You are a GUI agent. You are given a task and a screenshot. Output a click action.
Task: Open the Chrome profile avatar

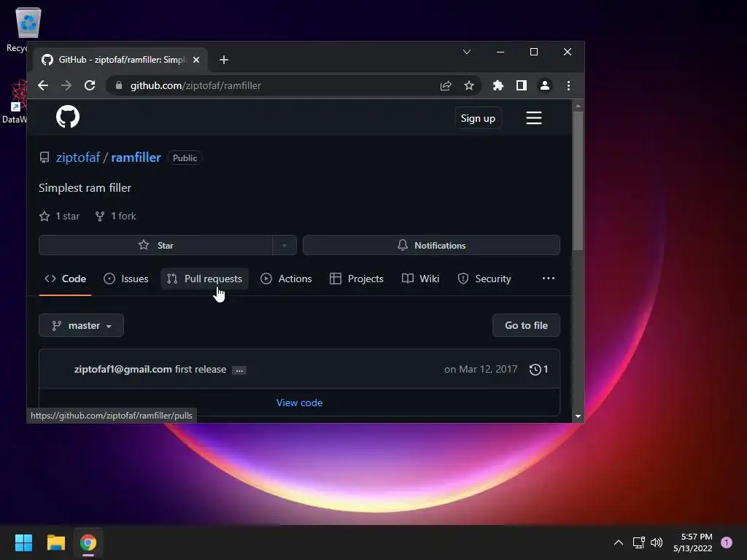tap(544, 86)
